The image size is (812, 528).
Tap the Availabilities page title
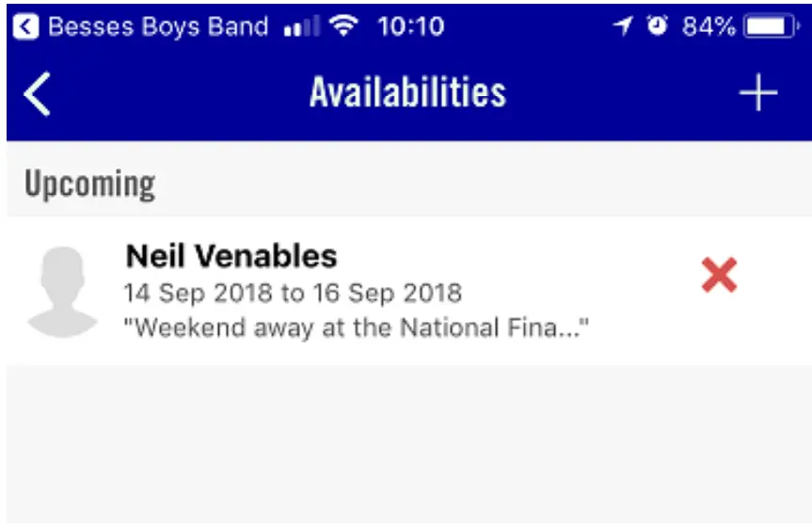[407, 93]
